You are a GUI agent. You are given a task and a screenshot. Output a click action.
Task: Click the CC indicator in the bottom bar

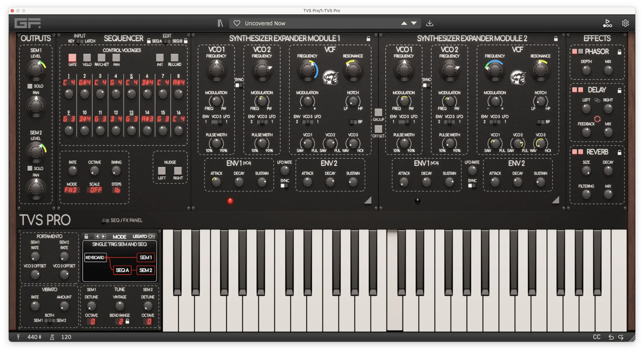coord(596,337)
